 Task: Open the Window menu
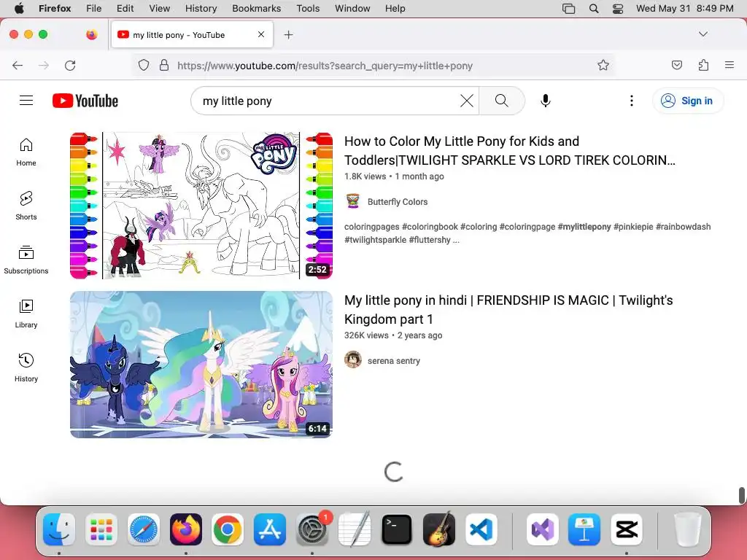click(x=352, y=9)
